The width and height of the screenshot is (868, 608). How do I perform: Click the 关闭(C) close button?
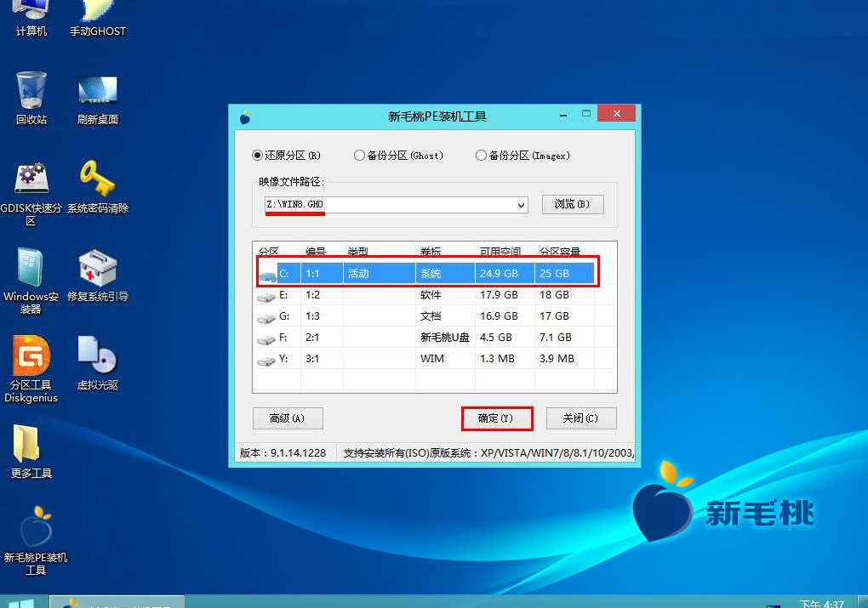click(x=580, y=418)
